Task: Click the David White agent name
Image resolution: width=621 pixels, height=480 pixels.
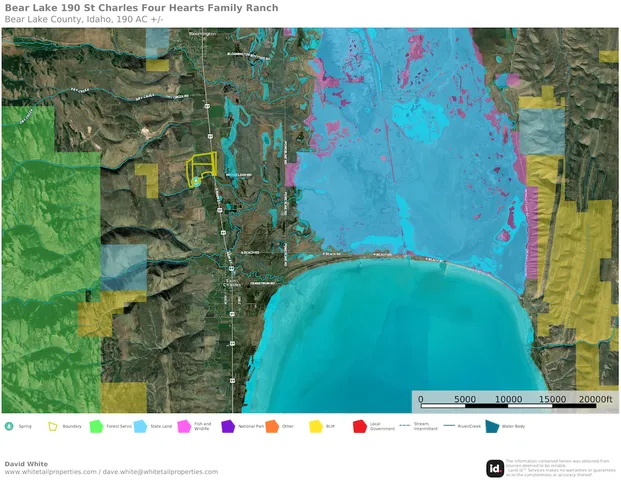Action: coord(26,464)
